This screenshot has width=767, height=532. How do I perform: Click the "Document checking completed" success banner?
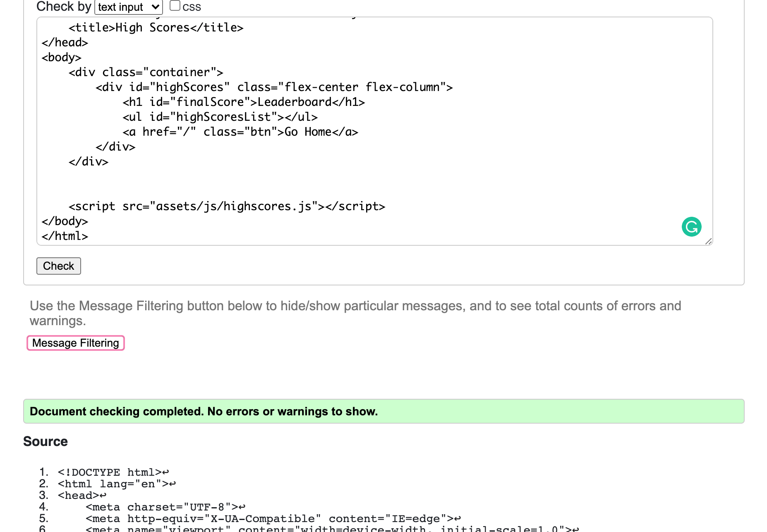[x=383, y=411]
